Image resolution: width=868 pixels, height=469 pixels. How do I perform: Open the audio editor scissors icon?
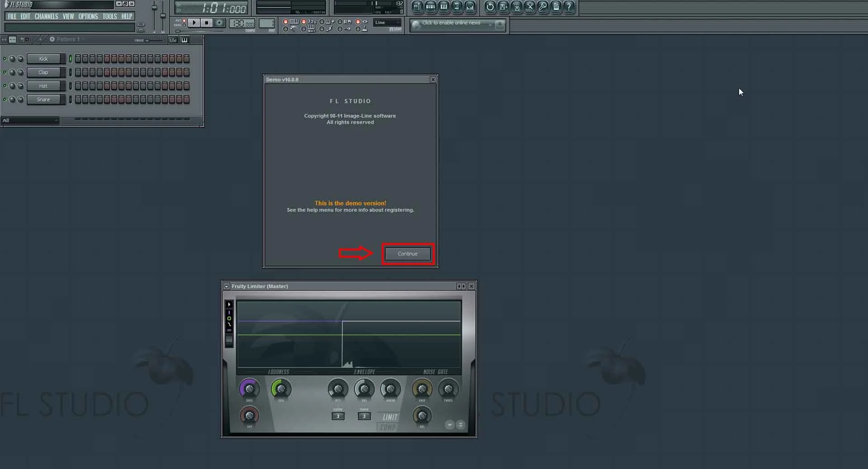pyautogui.click(x=529, y=7)
